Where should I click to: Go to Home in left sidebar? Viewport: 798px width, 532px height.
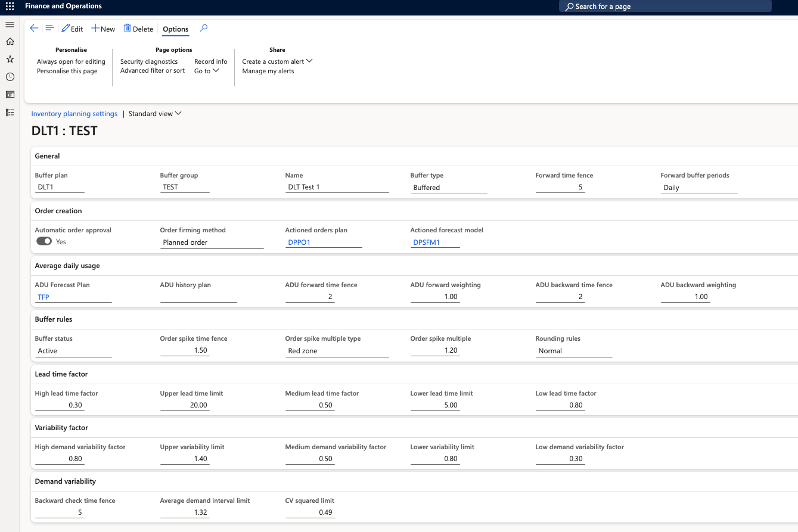pos(10,42)
